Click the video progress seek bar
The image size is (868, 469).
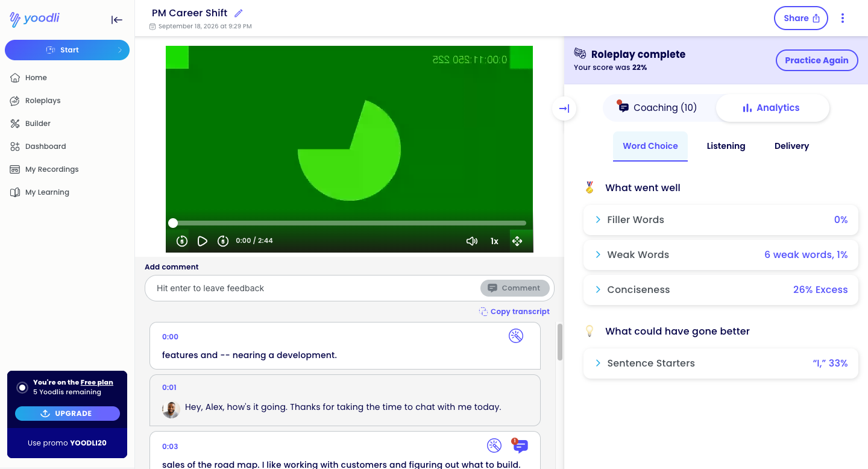tap(350, 223)
